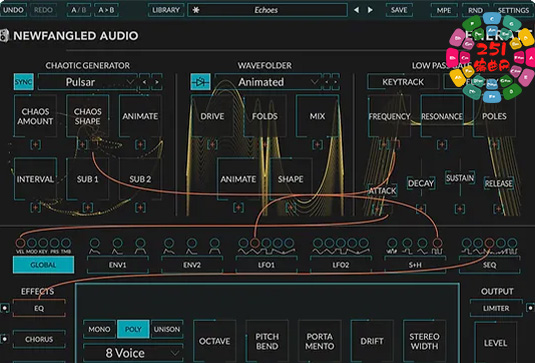Click the Echoes preset name field
535x363 pixels.
coord(267,10)
